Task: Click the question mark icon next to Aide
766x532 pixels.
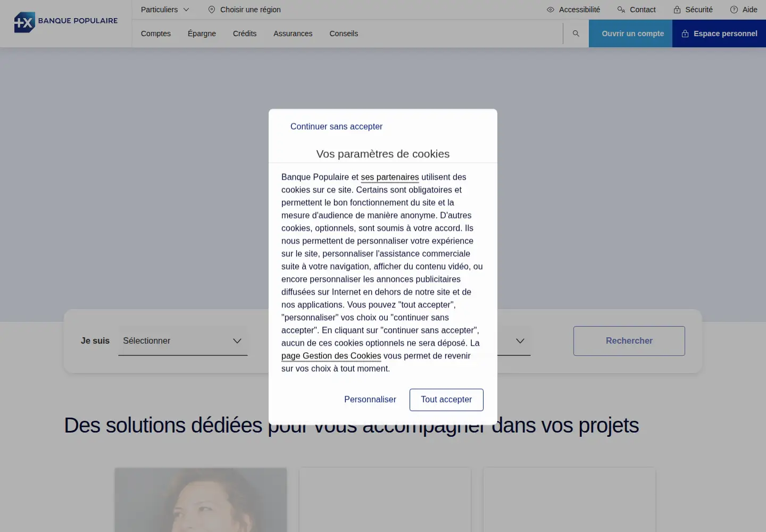Action: tap(734, 10)
